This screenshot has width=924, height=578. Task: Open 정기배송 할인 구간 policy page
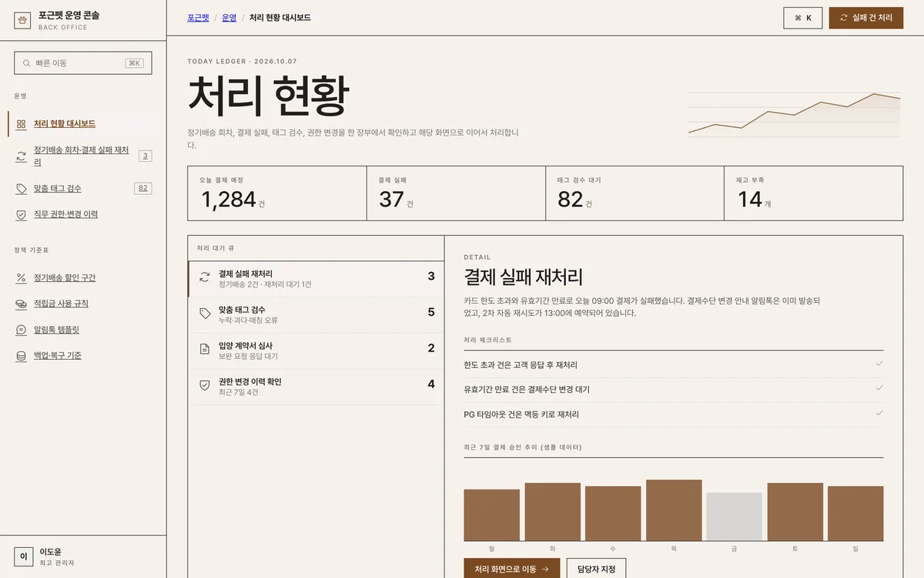point(83,278)
